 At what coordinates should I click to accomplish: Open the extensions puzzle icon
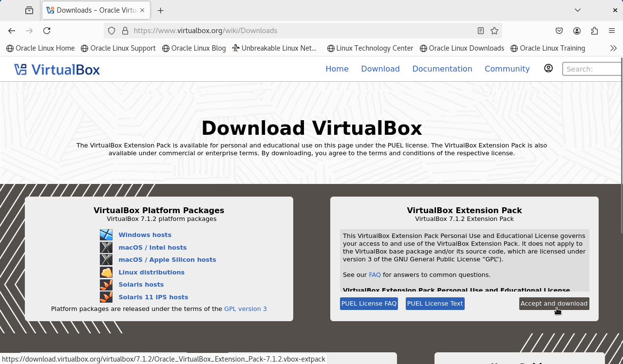click(594, 31)
